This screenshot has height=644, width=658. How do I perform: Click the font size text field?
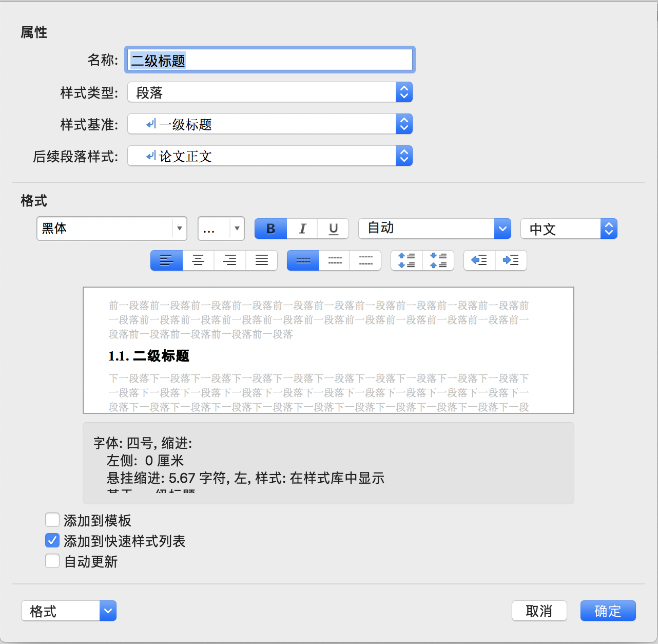pyautogui.click(x=215, y=229)
